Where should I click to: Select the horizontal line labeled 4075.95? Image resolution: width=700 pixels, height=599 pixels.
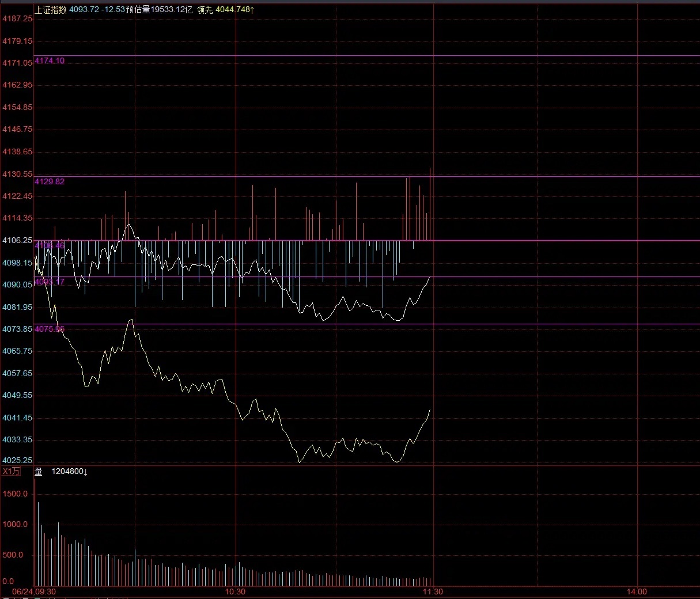[x=366, y=324]
